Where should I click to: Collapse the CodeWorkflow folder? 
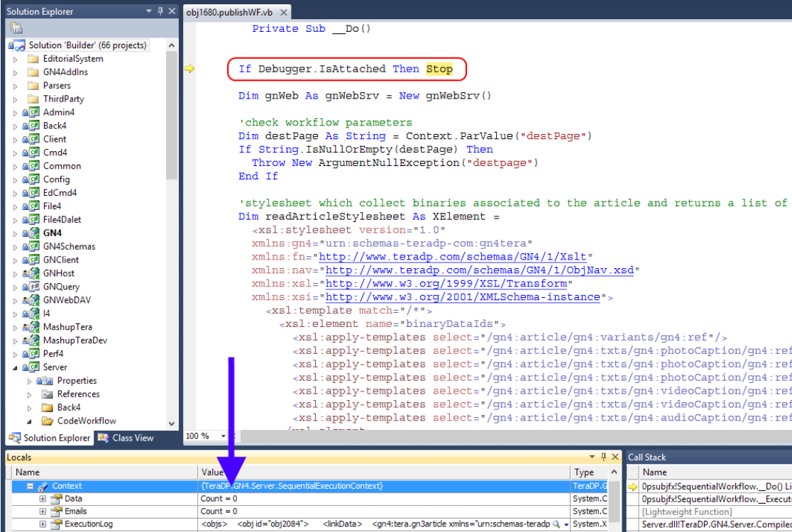coord(29,421)
